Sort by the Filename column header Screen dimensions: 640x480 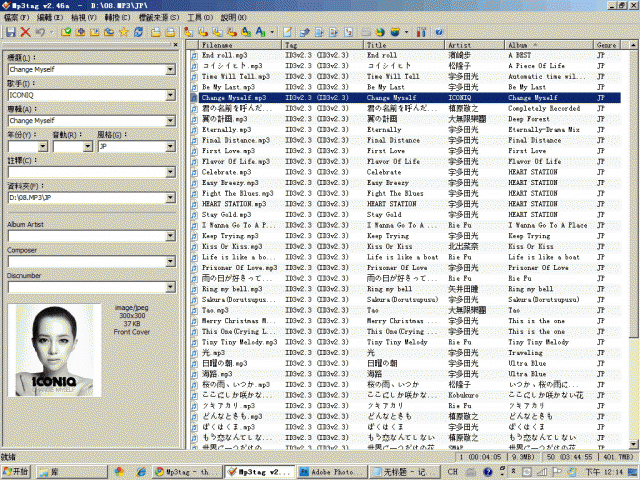[240, 45]
